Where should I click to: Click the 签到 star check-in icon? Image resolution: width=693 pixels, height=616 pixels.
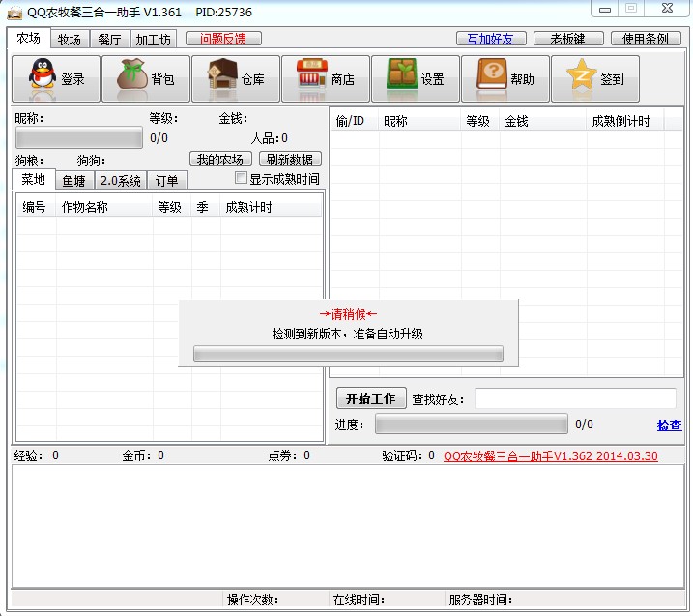click(595, 79)
